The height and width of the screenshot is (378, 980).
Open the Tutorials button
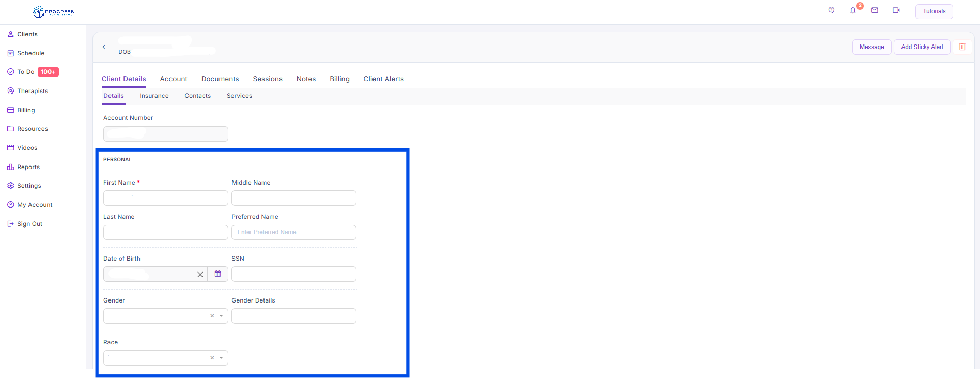coord(934,11)
